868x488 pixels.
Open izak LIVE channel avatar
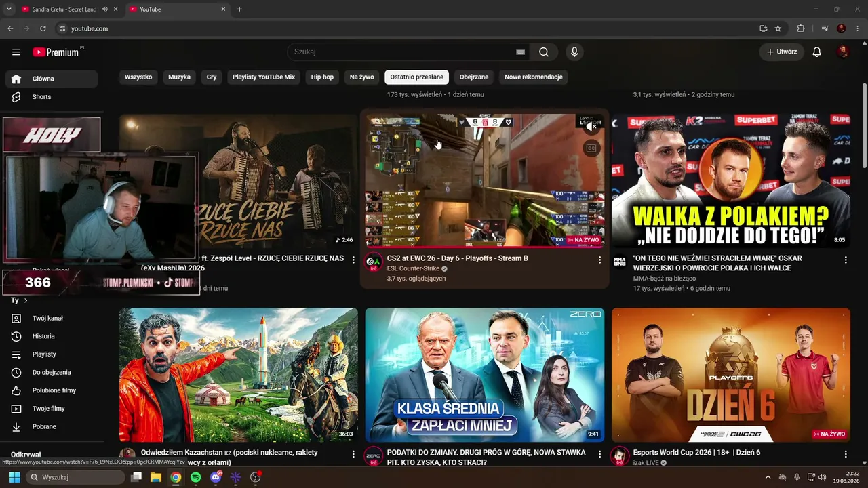[x=620, y=456]
